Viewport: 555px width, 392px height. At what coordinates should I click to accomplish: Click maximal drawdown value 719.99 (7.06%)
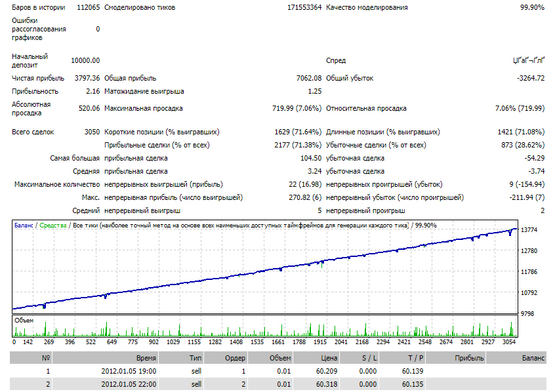(x=297, y=108)
